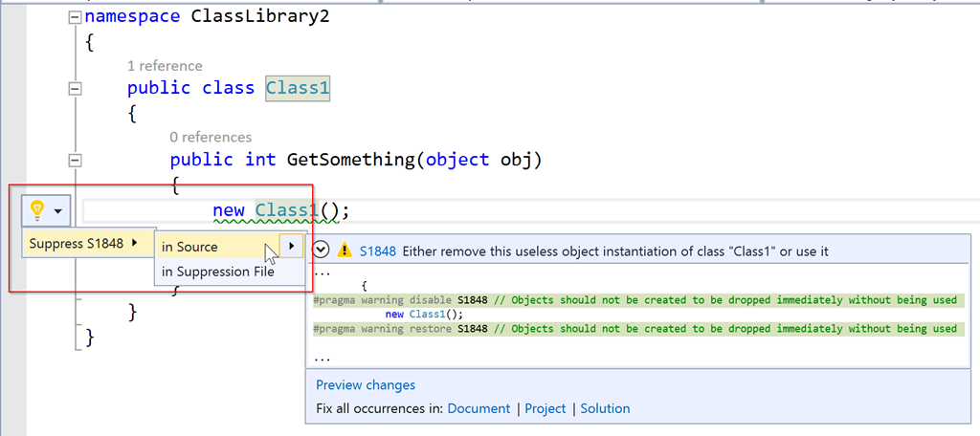Click the lightbulb quick actions icon

[37, 209]
